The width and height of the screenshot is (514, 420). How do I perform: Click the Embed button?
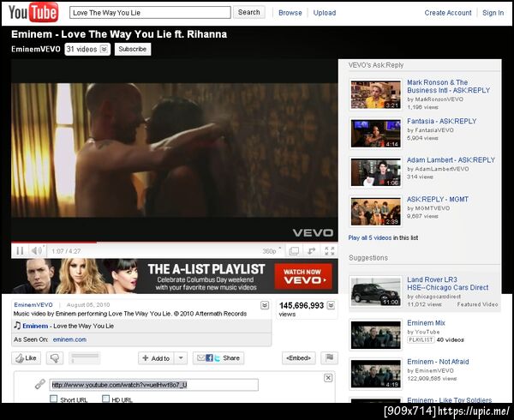pyautogui.click(x=299, y=358)
